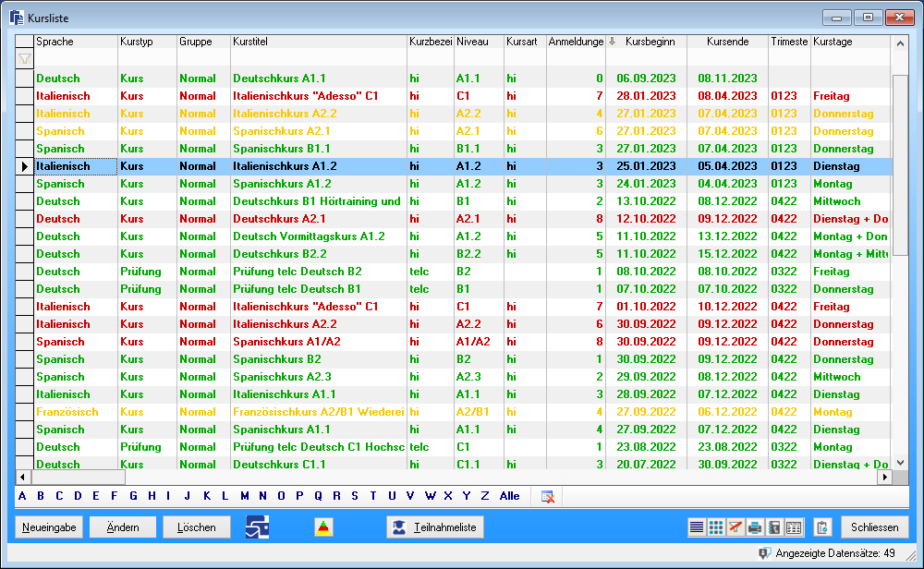Click the printer icon
Image resolution: width=924 pixels, height=569 pixels.
pos(755,527)
